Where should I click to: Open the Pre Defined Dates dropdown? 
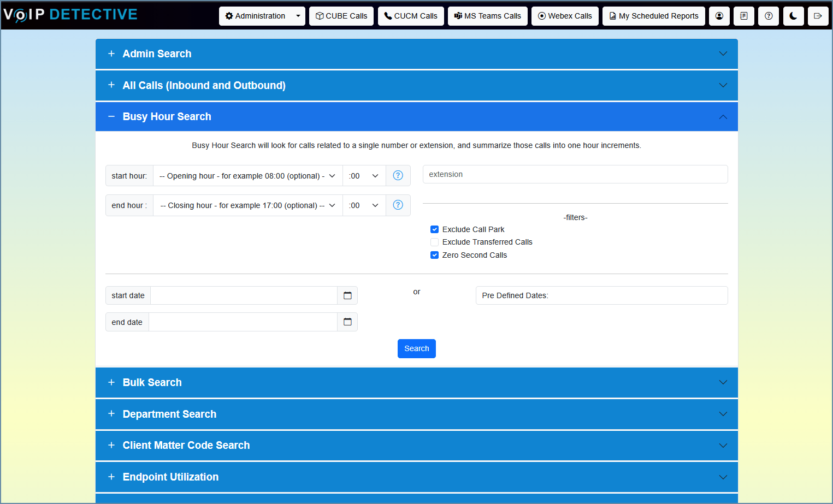pyautogui.click(x=602, y=295)
